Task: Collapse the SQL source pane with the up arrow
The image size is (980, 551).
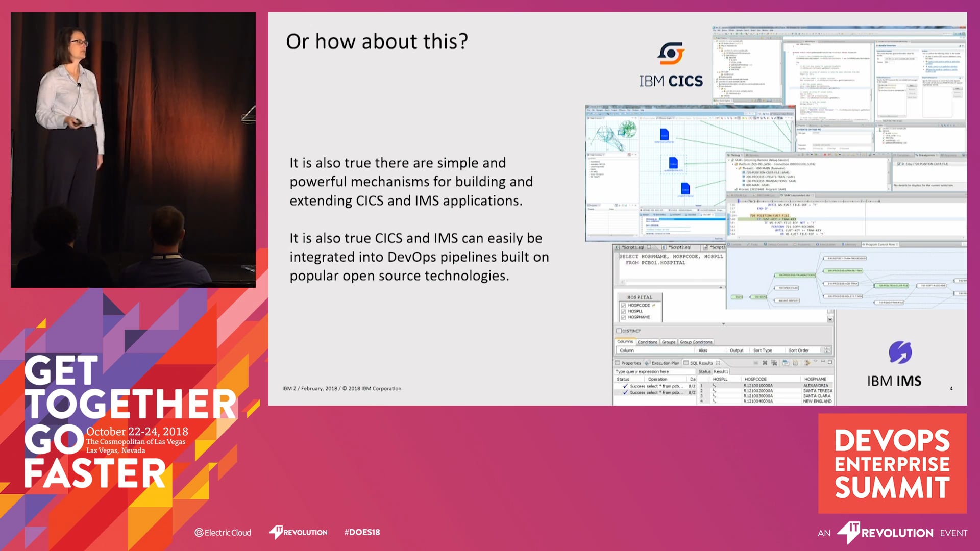Action: 721,287
